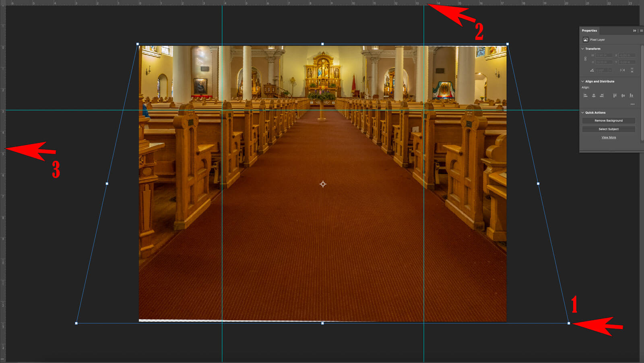Toggle the width-height link constraint

coord(585,59)
